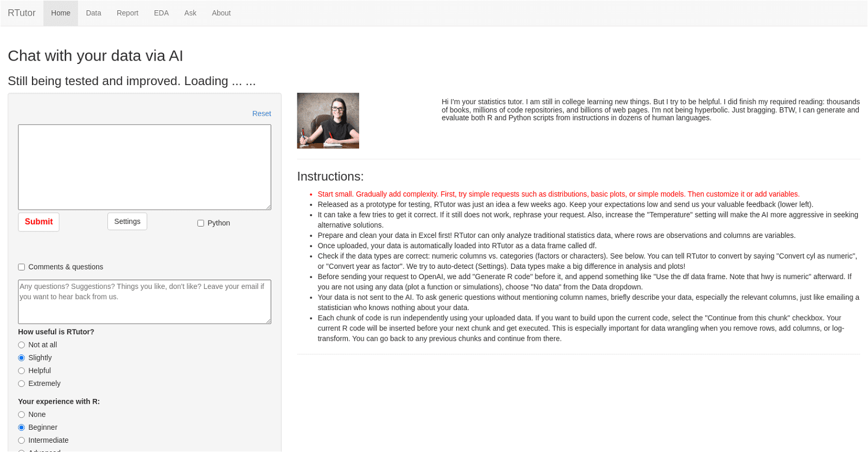Image resolution: width=868 pixels, height=452 pixels.
Task: Select 'Beginner' for R experience
Action: click(x=22, y=428)
